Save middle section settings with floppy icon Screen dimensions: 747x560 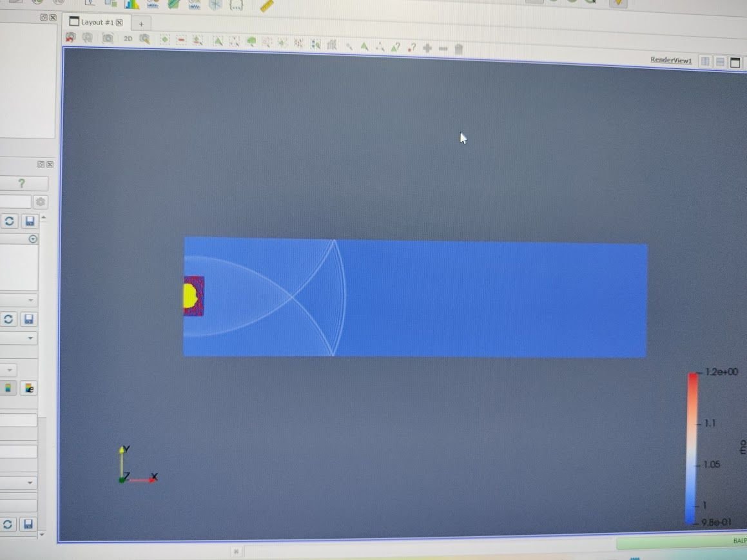click(28, 319)
